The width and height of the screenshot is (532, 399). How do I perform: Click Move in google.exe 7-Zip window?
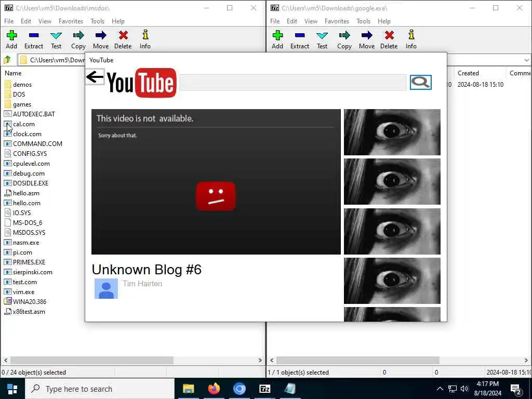point(367,39)
